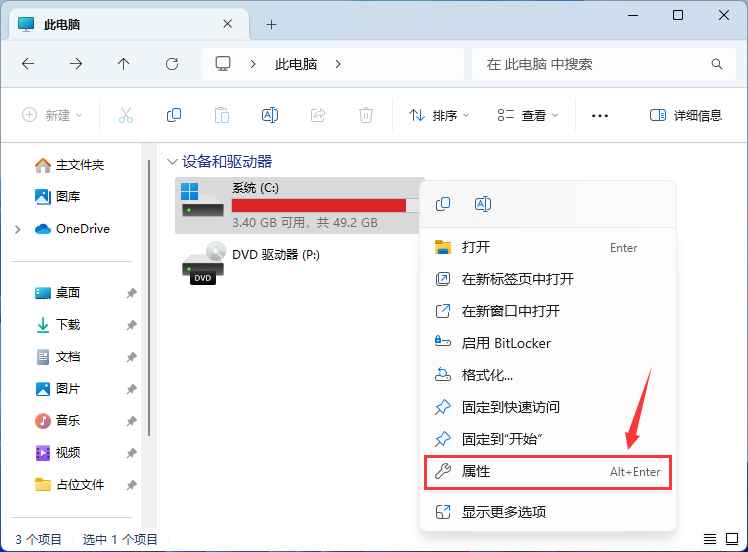Click the Rename icon in context menu
This screenshot has width=748, height=552.
[483, 204]
